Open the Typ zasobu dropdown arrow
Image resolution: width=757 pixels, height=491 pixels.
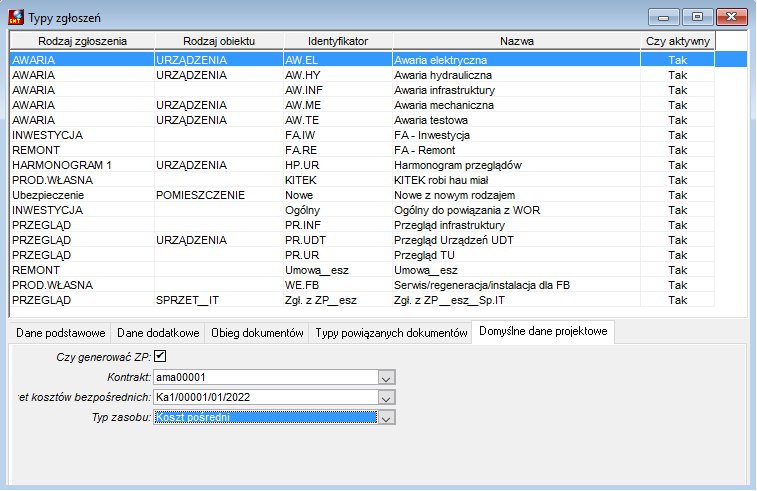pyautogui.click(x=386, y=418)
